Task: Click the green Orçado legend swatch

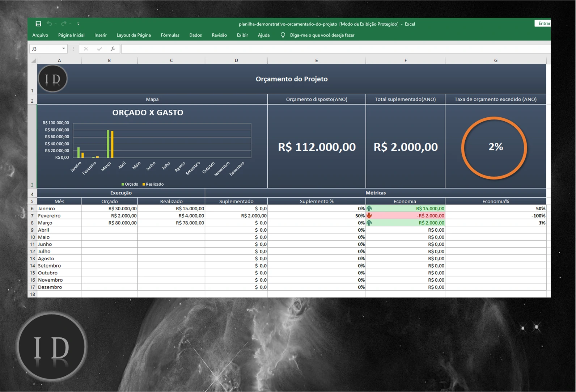Action: click(123, 184)
